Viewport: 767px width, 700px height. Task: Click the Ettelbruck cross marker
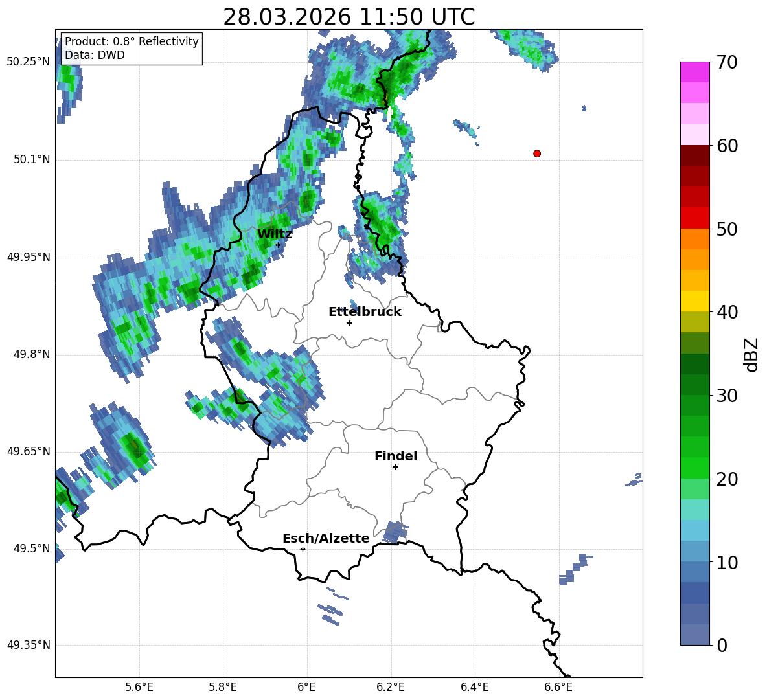349,322
